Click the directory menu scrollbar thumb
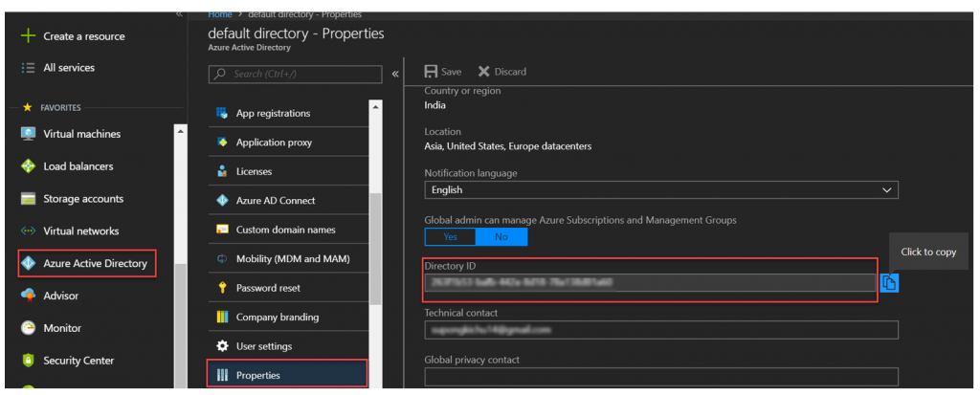 pyautogui.click(x=375, y=249)
